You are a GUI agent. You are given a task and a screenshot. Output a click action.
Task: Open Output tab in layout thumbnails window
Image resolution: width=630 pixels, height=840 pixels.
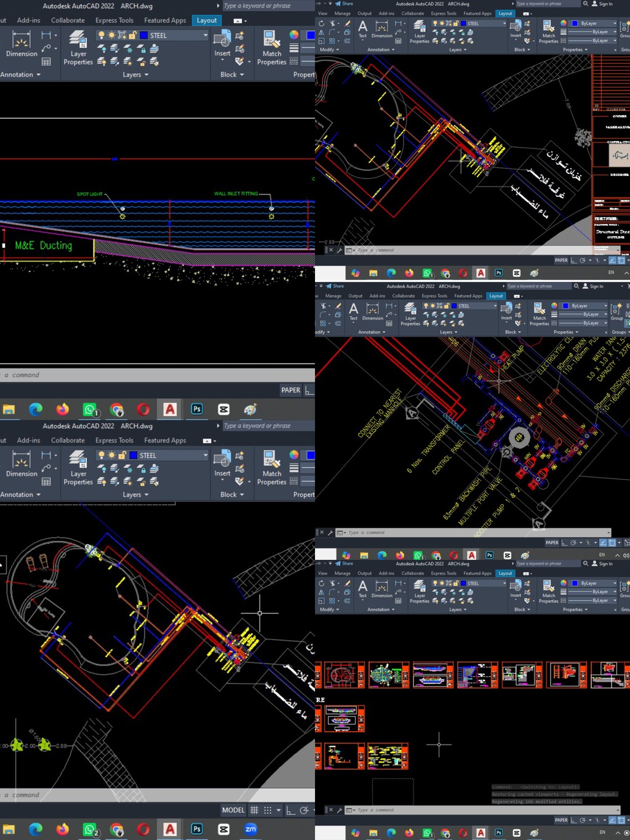tap(365, 574)
